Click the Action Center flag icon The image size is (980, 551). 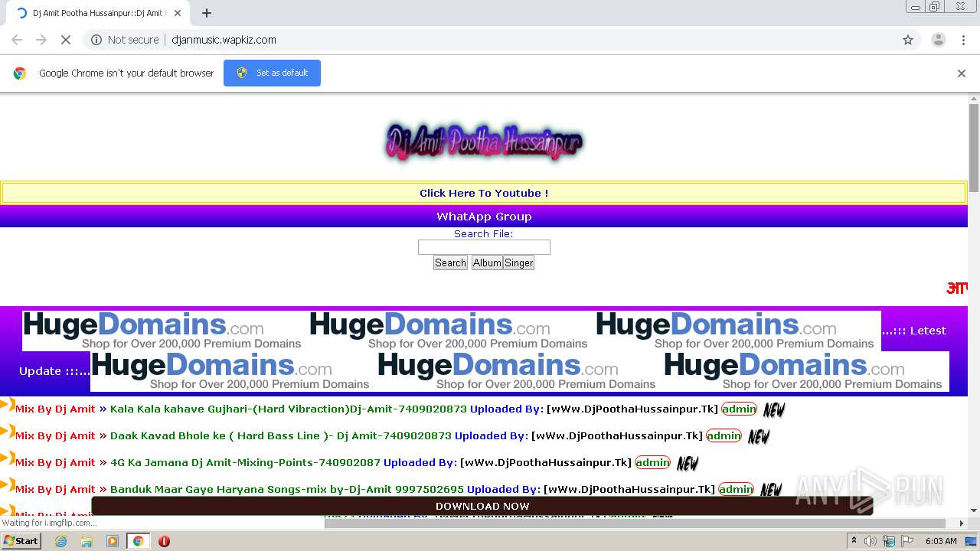pyautogui.click(x=907, y=541)
